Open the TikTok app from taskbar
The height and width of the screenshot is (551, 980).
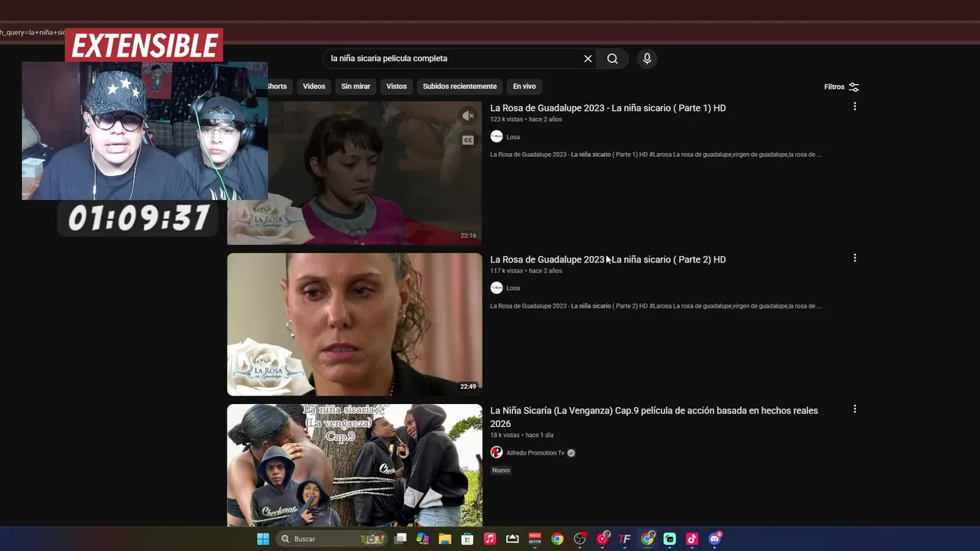coord(692,539)
